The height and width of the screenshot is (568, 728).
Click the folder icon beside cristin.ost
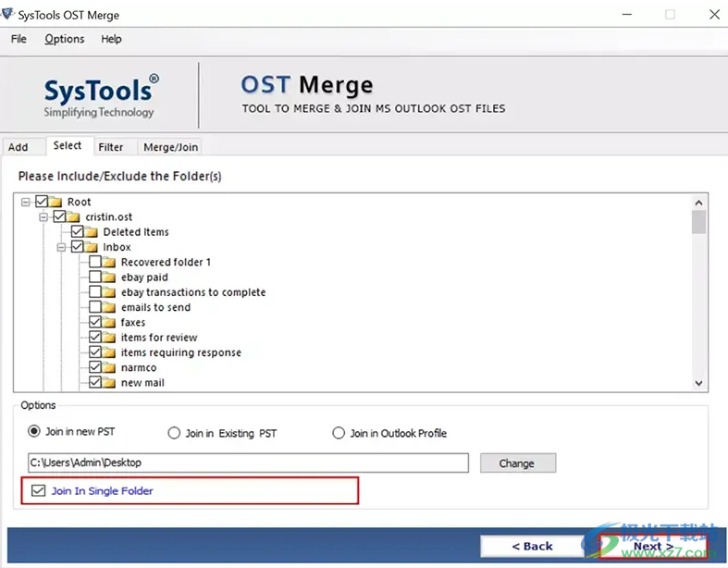tap(73, 217)
